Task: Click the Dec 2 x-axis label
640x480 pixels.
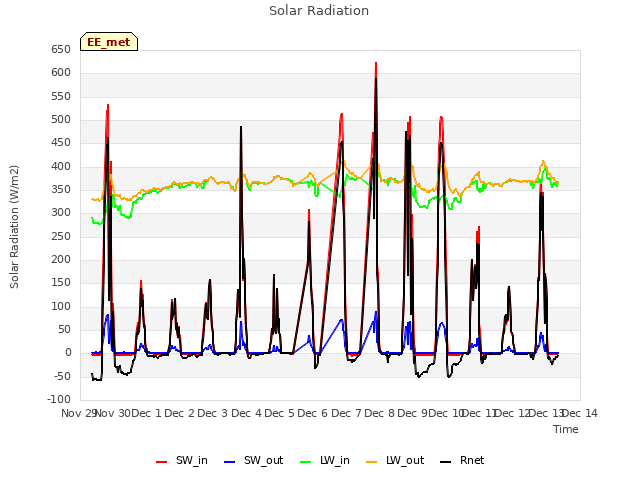Action: pyautogui.click(x=180, y=413)
